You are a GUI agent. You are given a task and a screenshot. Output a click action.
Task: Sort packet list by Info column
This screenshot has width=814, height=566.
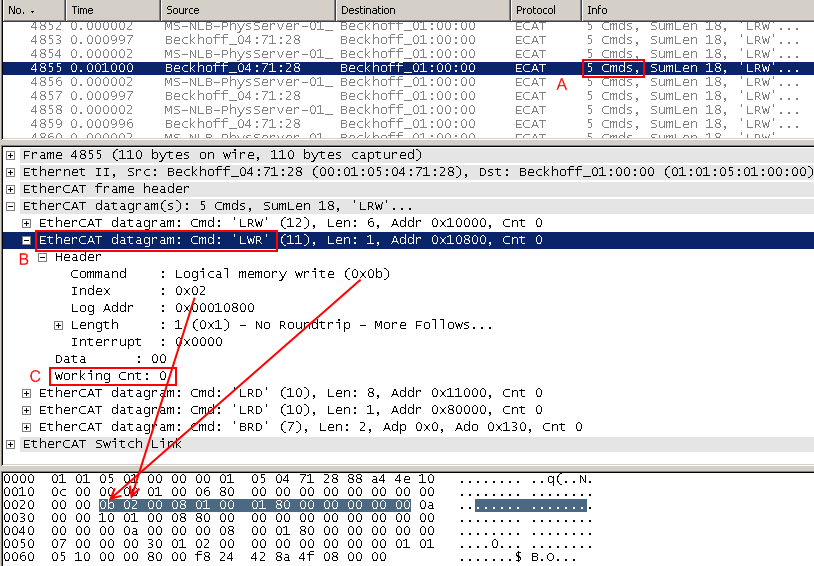(x=697, y=10)
